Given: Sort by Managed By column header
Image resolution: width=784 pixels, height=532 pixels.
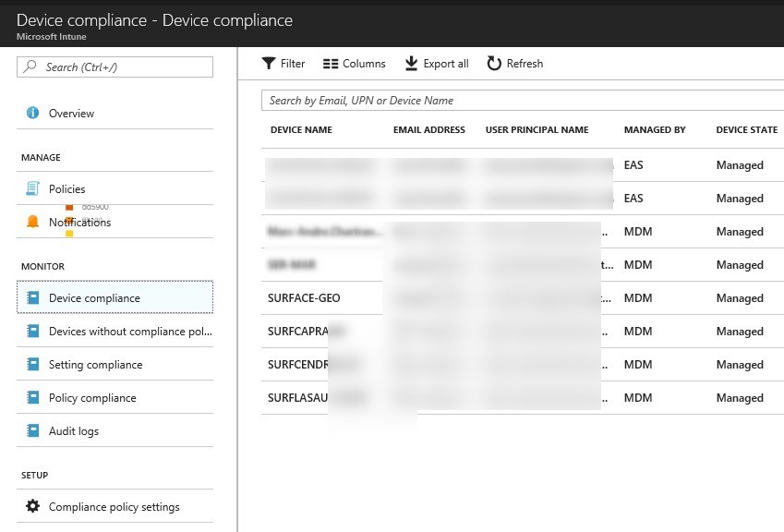Looking at the screenshot, I should pyautogui.click(x=655, y=130).
